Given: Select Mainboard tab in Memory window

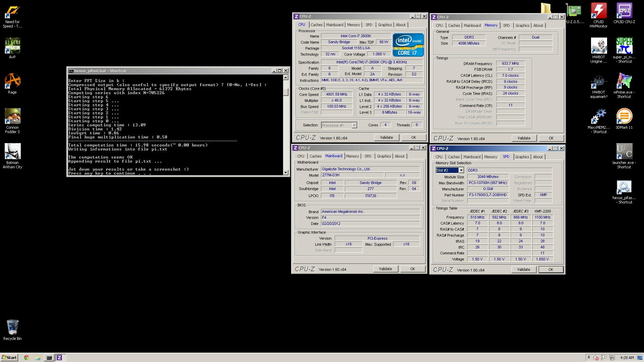Looking at the screenshot, I should (472, 25).
